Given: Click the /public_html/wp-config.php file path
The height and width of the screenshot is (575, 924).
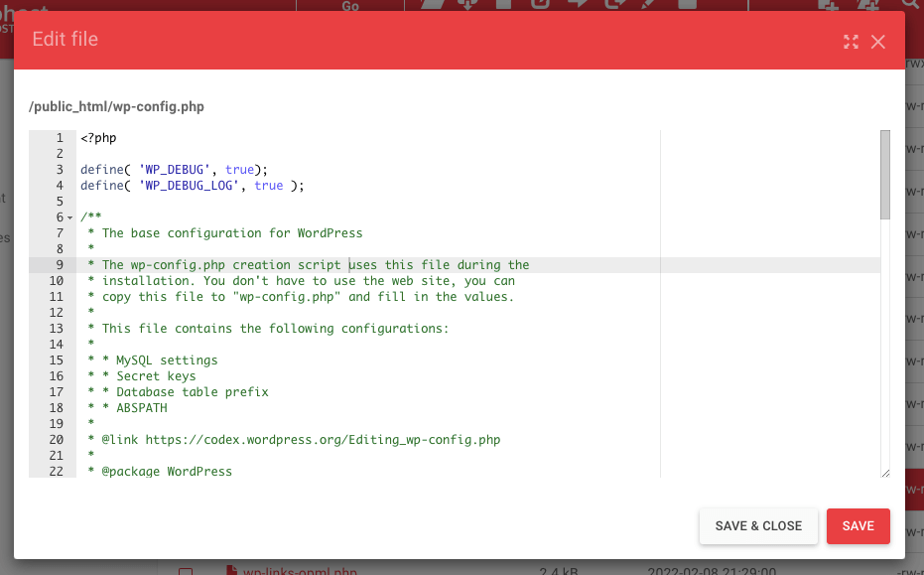Looking at the screenshot, I should pyautogui.click(x=116, y=106).
